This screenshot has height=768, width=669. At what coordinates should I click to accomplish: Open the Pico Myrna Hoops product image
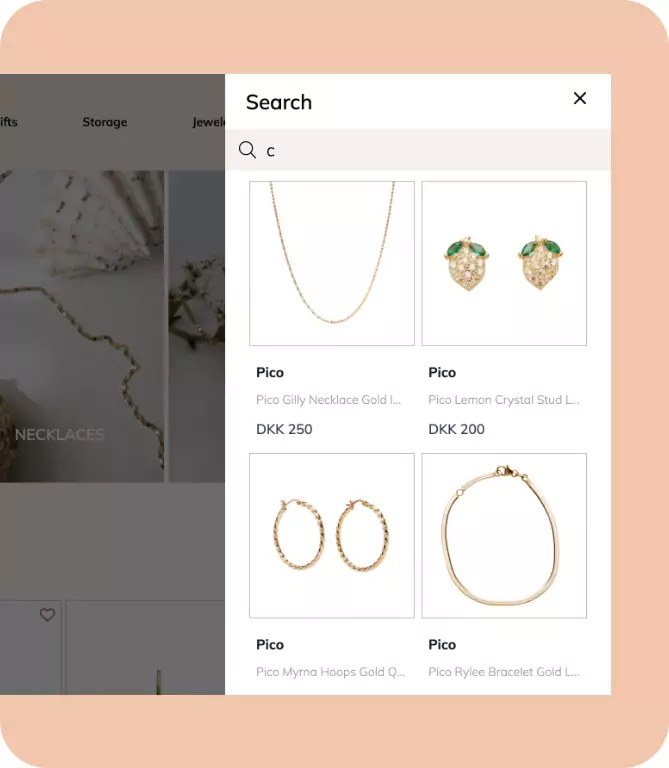pos(332,535)
